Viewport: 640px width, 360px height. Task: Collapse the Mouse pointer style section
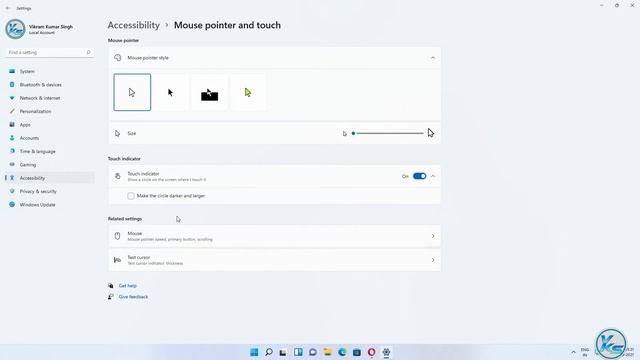[x=433, y=58]
